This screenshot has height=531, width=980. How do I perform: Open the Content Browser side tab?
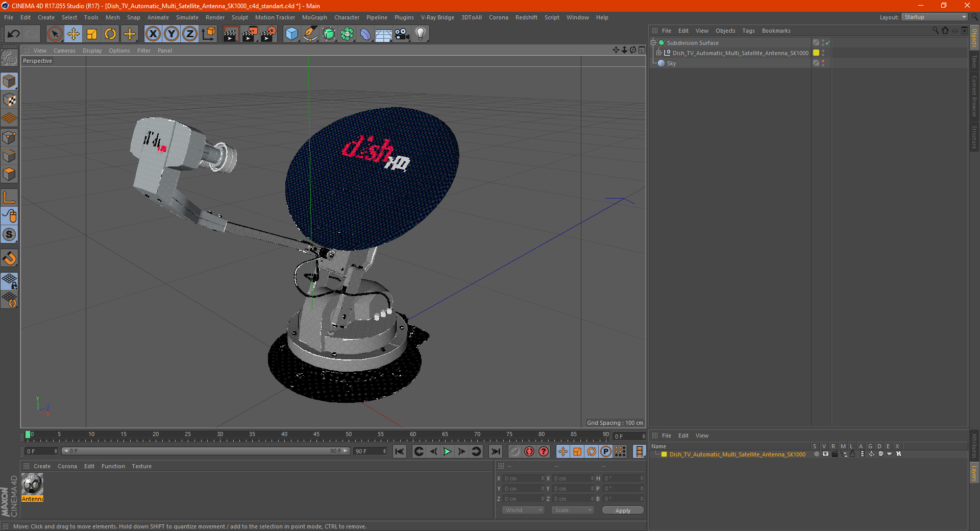coord(974,96)
